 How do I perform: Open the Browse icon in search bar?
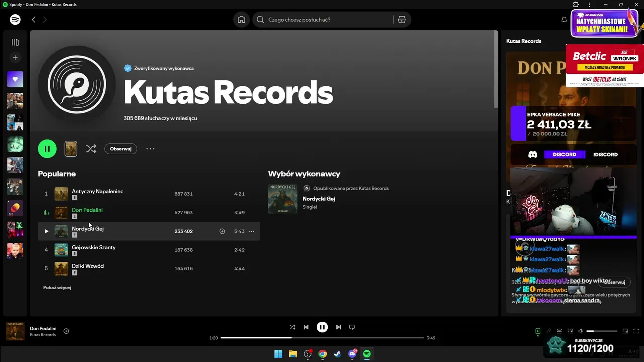401,20
